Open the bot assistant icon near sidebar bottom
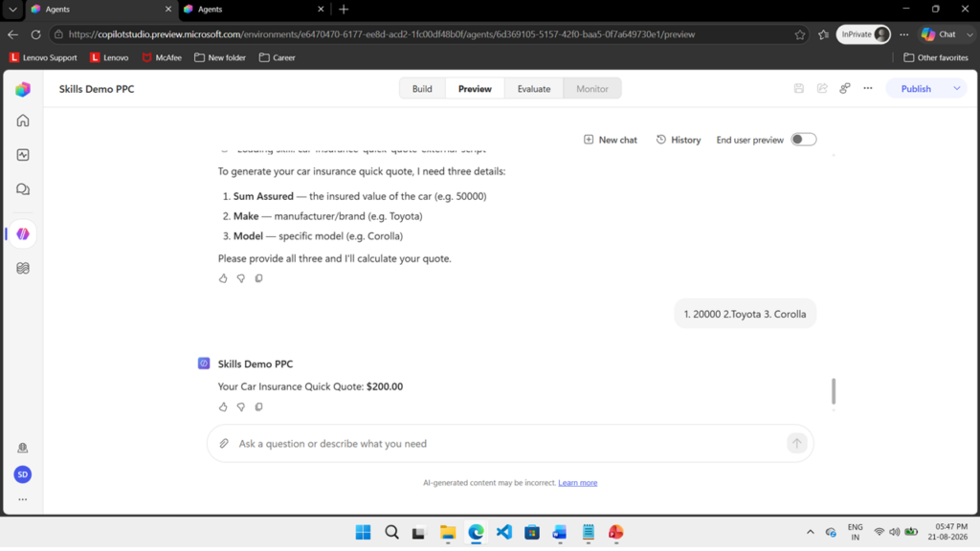The image size is (980, 551). click(23, 448)
